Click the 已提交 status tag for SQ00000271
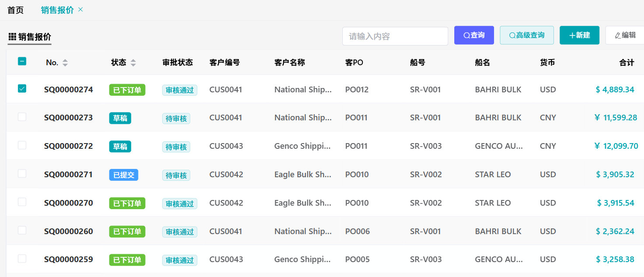 click(x=123, y=175)
